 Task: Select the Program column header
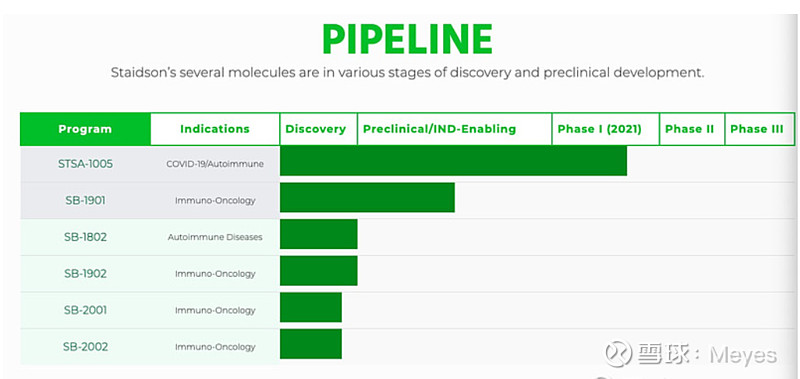point(85,129)
